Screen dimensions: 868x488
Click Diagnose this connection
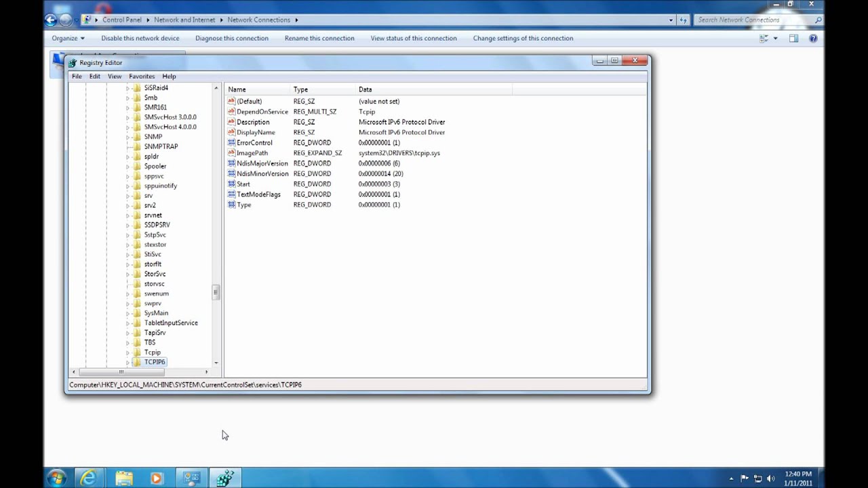tap(232, 38)
